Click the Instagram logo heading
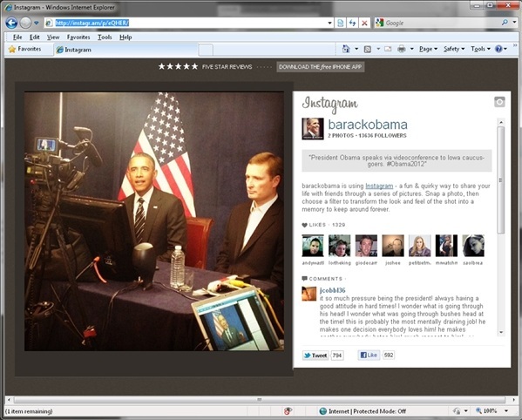Viewport: 522px width, 420px height. (330, 105)
